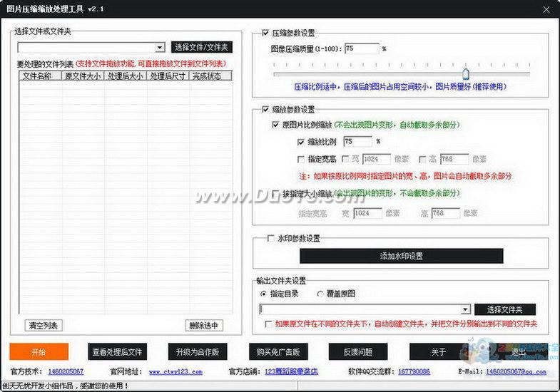Viewport: 560px width, 392px height.
Task: Open the file path dropdown under 选择文件或文件夹
Action: tap(160, 48)
